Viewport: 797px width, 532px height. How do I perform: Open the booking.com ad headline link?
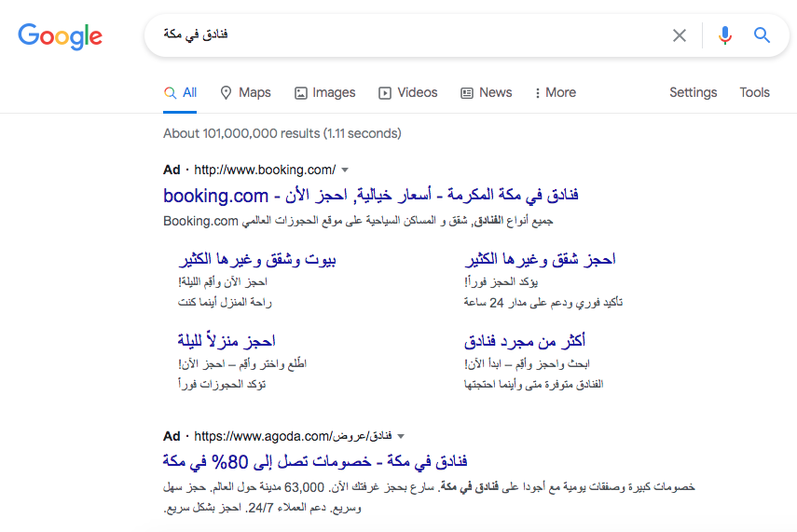(371, 196)
